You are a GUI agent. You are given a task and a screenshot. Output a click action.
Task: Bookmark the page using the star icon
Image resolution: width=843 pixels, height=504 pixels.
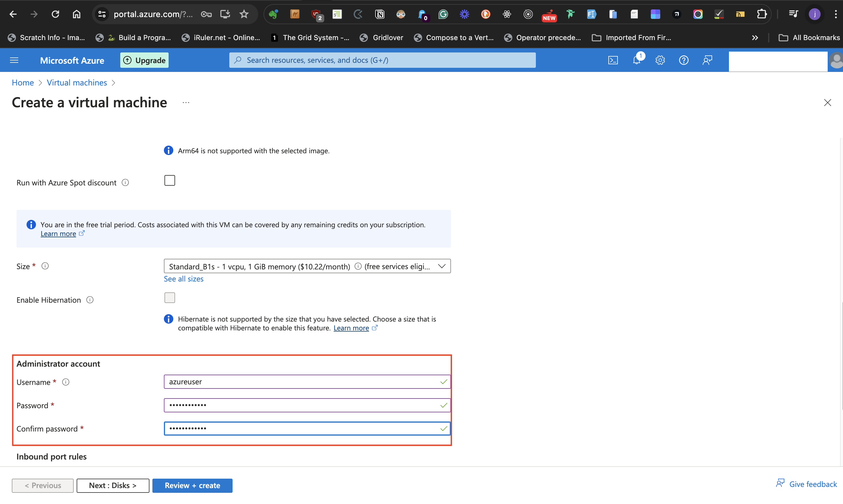[244, 14]
